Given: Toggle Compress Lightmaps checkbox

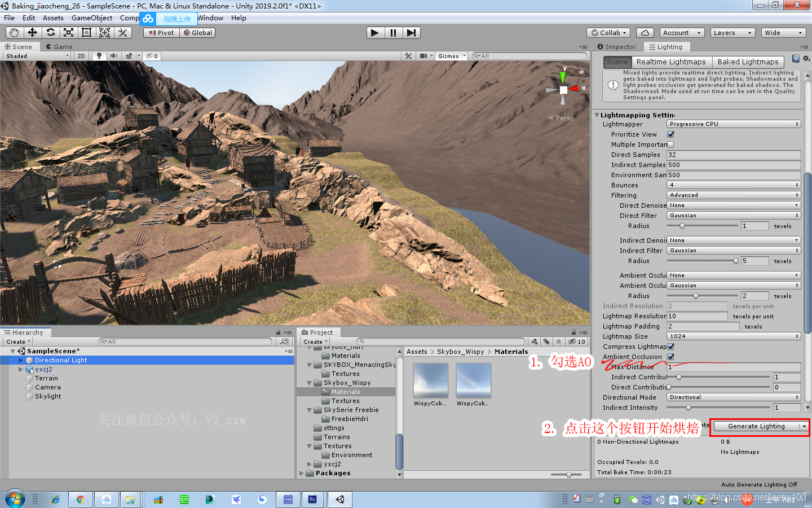Looking at the screenshot, I should 670,347.
